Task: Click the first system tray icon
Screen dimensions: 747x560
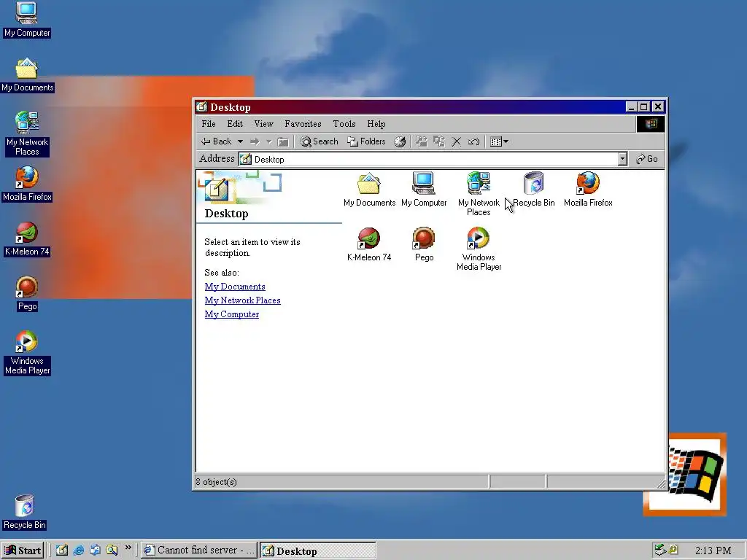Action: click(659, 550)
